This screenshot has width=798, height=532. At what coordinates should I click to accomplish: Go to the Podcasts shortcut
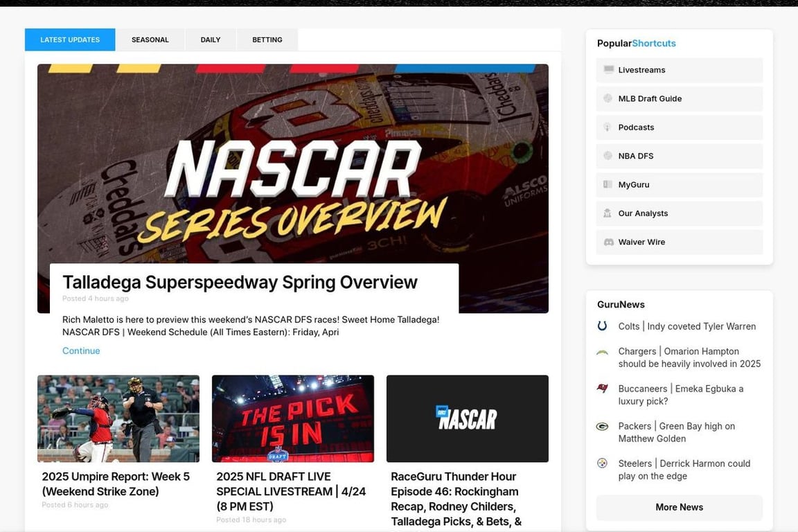(680, 127)
